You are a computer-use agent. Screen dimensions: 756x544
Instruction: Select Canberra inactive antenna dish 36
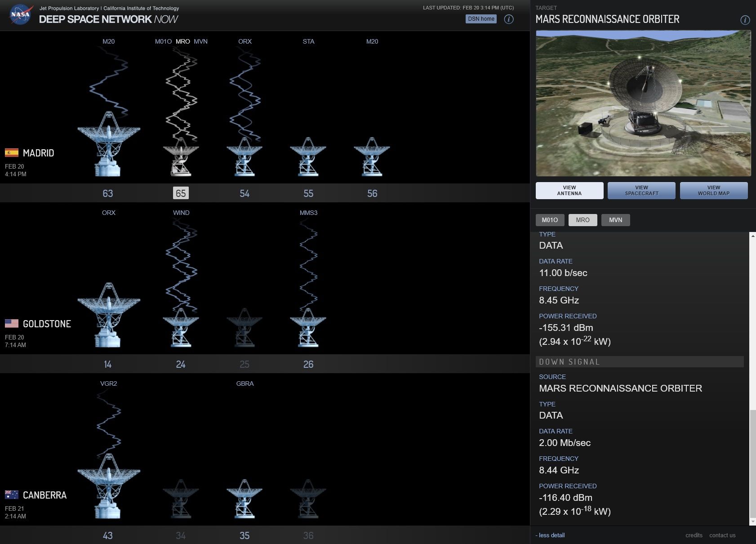pos(308,499)
